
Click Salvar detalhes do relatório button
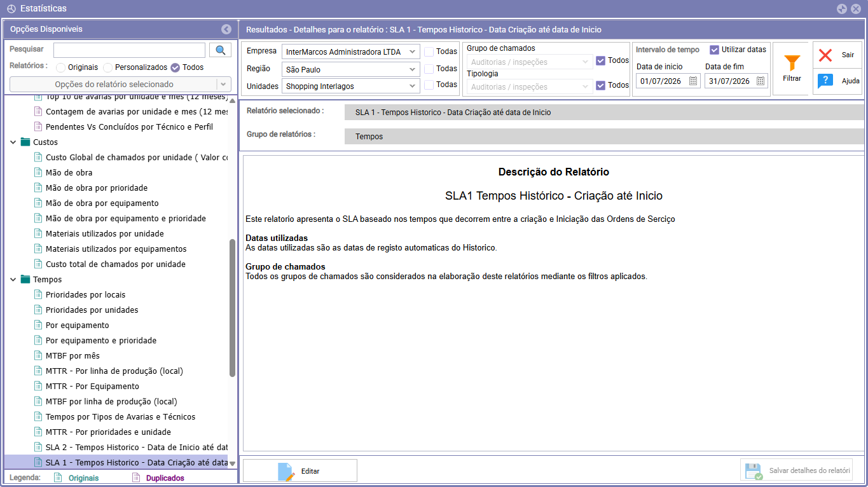point(796,470)
